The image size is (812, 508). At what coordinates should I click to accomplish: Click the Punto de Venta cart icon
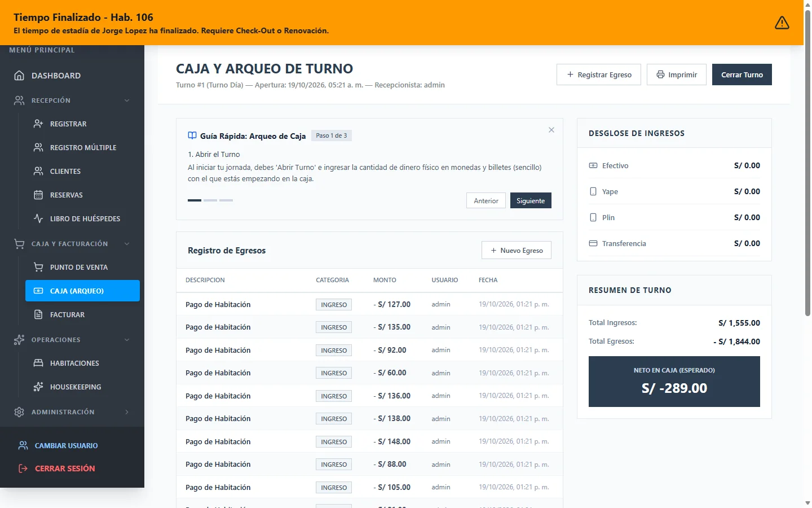click(x=38, y=267)
